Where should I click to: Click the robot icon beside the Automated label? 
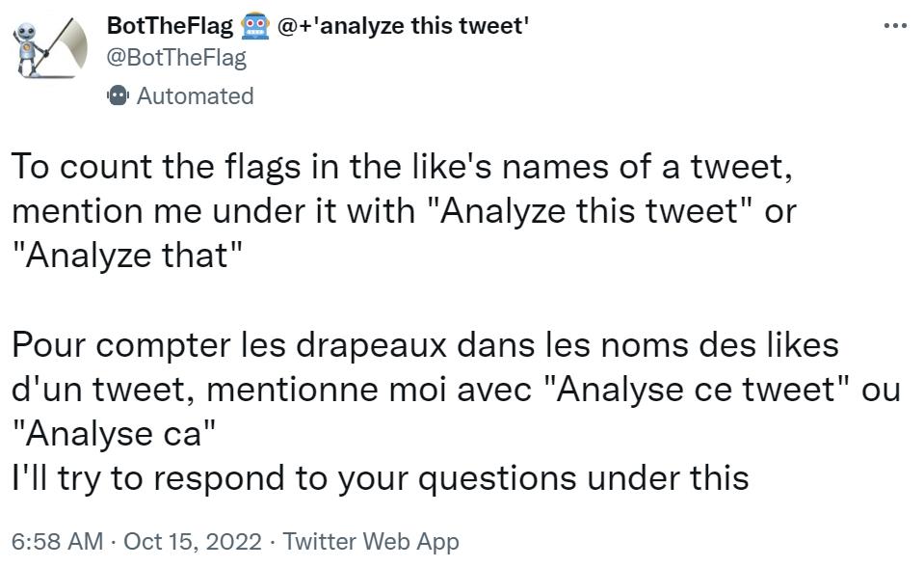pyautogui.click(x=117, y=95)
